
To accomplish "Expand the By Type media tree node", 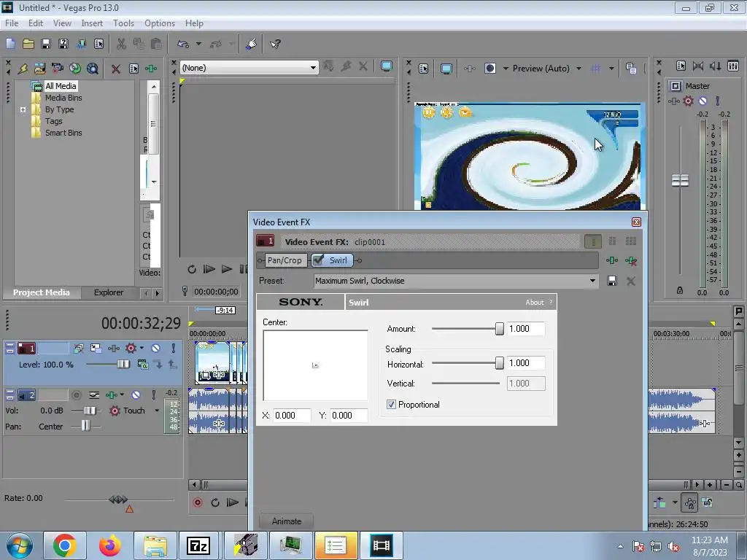I will click(23, 109).
